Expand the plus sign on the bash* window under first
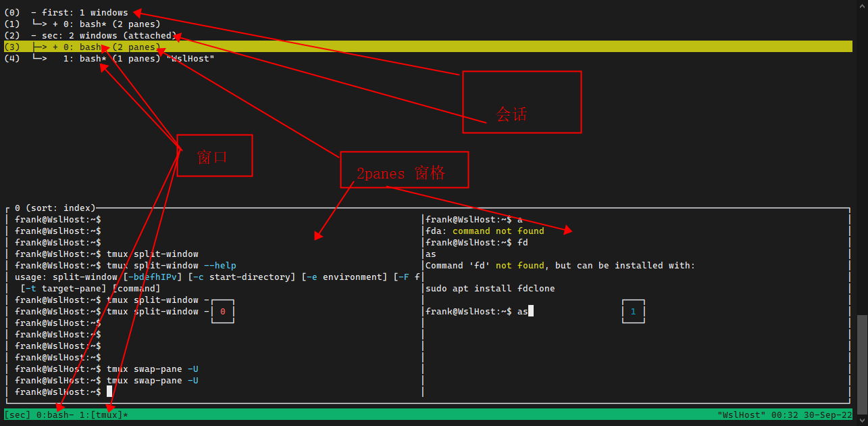 [x=55, y=24]
